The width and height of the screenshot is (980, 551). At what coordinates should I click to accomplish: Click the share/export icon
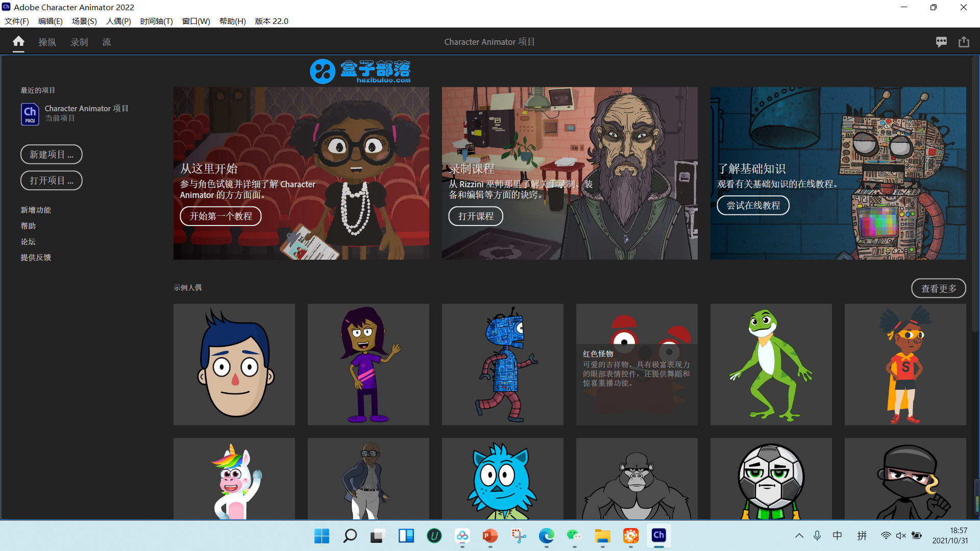point(964,42)
